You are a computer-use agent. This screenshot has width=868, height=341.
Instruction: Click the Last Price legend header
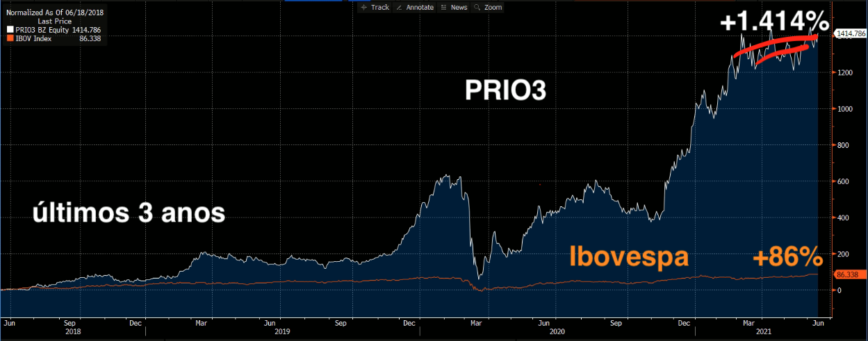coord(55,22)
